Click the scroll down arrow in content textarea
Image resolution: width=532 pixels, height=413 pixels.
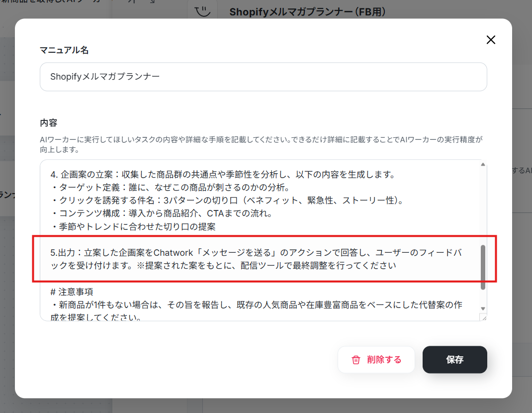tap(483, 309)
